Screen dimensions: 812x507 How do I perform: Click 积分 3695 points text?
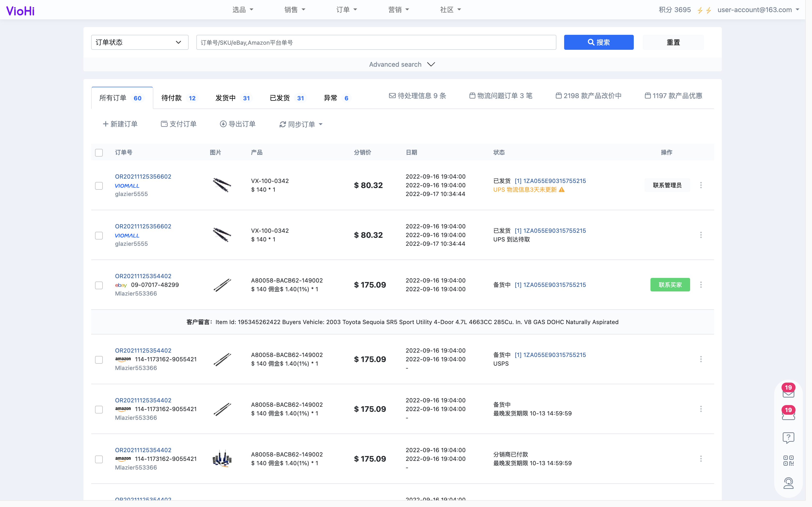pyautogui.click(x=674, y=10)
